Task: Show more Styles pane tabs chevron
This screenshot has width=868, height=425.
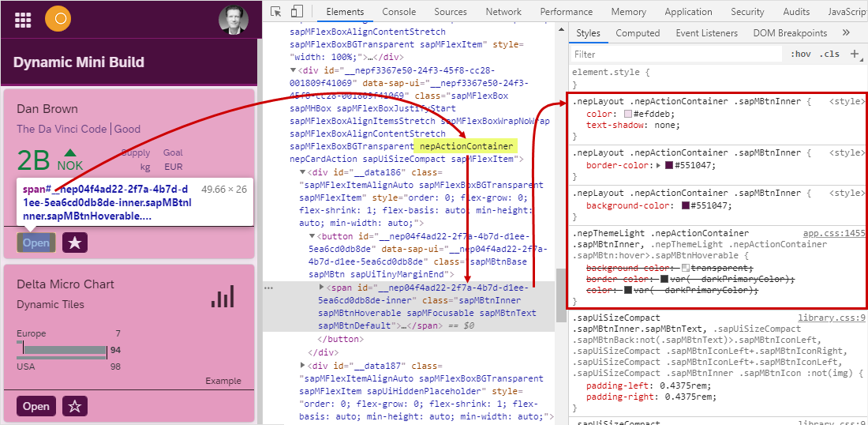Action: [x=846, y=32]
